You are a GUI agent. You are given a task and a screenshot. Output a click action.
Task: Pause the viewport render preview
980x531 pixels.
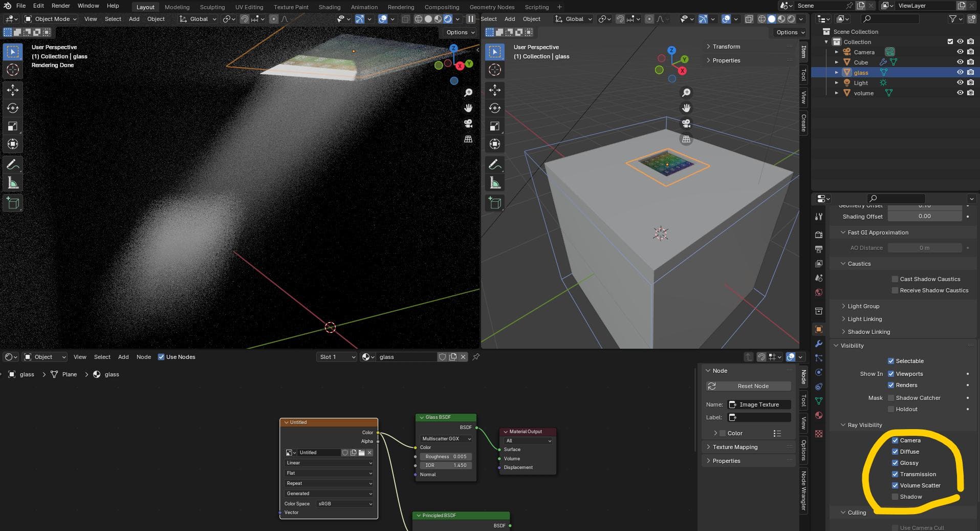pyautogui.click(x=470, y=19)
